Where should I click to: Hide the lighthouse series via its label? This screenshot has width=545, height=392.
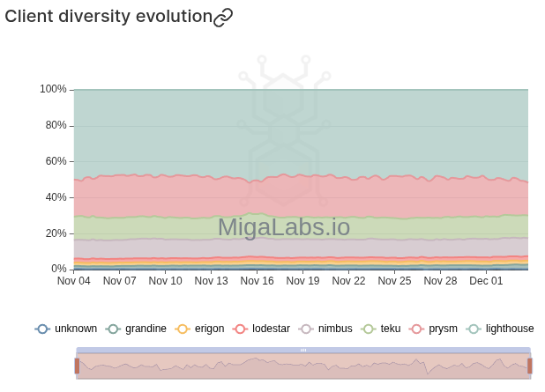click(510, 329)
